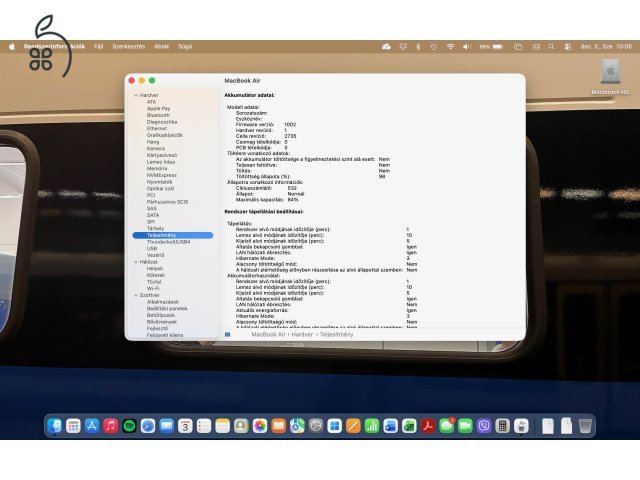Open the Szerkesztés menu
The height and width of the screenshot is (480, 640).
click(129, 47)
